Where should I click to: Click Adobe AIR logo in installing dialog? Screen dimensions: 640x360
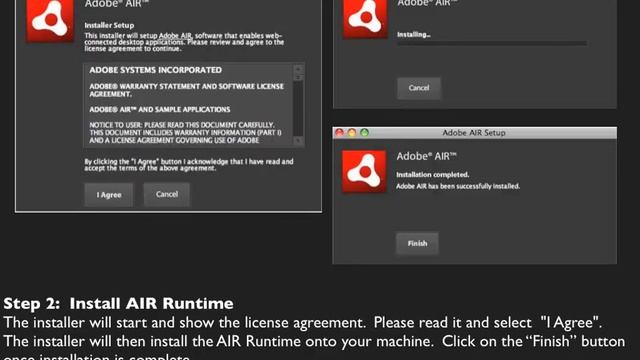365,19
